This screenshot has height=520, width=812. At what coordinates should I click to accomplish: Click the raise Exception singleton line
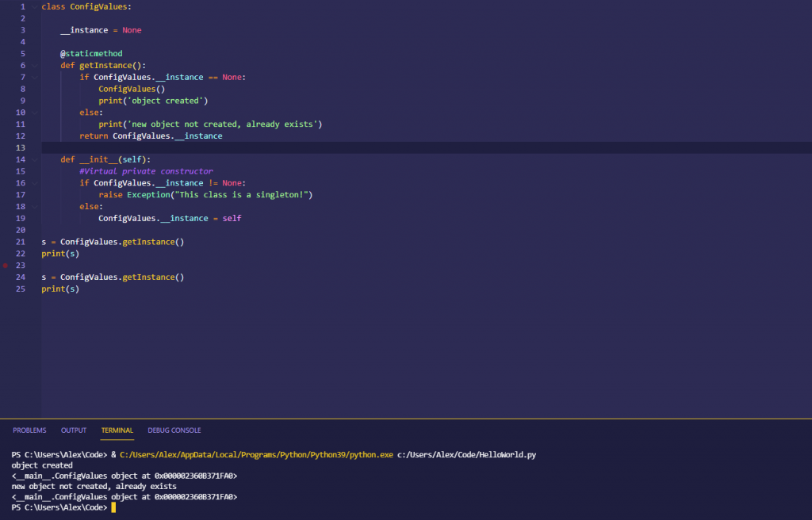[x=205, y=195]
